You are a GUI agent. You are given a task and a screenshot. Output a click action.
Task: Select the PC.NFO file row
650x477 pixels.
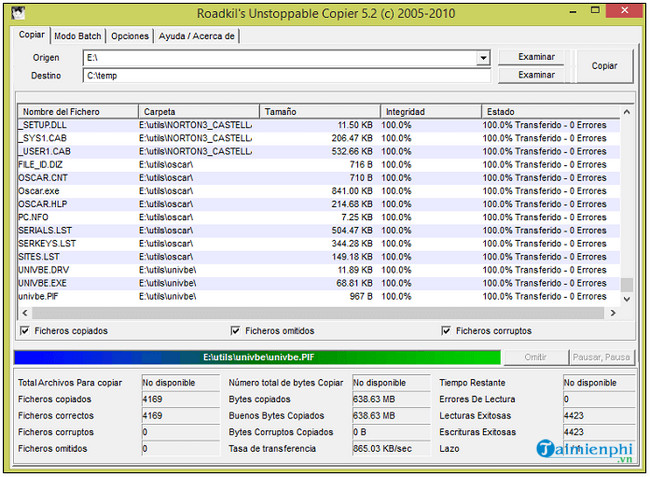[x=319, y=217]
